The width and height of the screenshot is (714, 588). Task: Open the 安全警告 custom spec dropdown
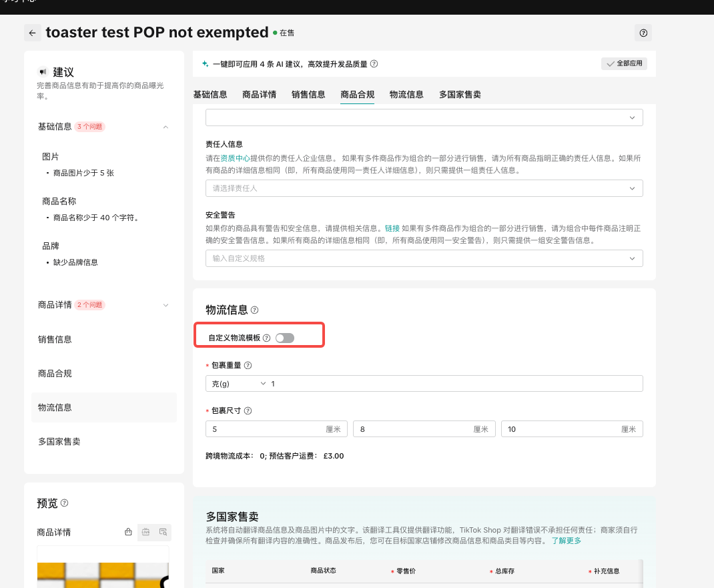424,258
